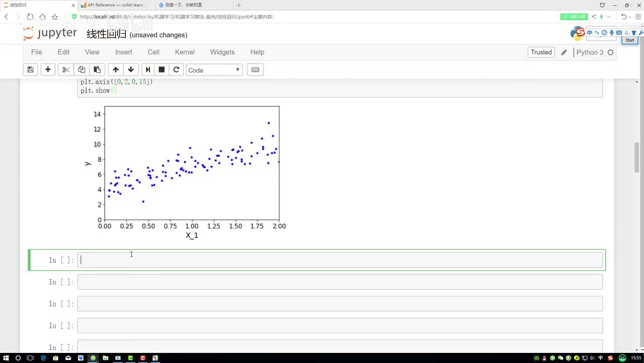
Task: Open the command palette keyboard icon
Action: pyautogui.click(x=255, y=70)
